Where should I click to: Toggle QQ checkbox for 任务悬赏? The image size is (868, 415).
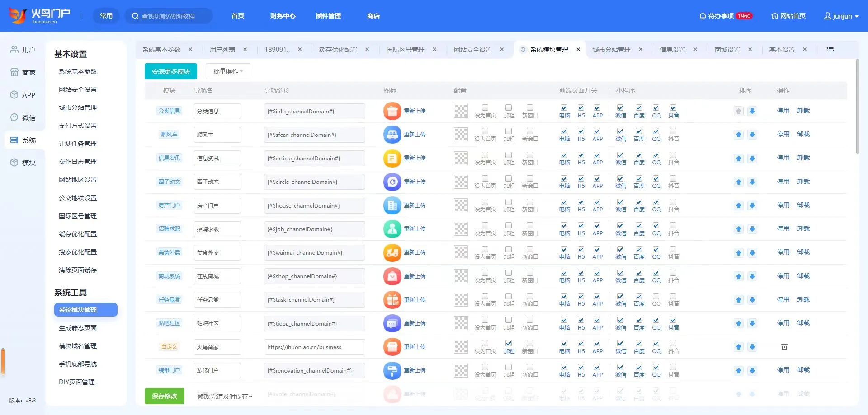tap(656, 296)
